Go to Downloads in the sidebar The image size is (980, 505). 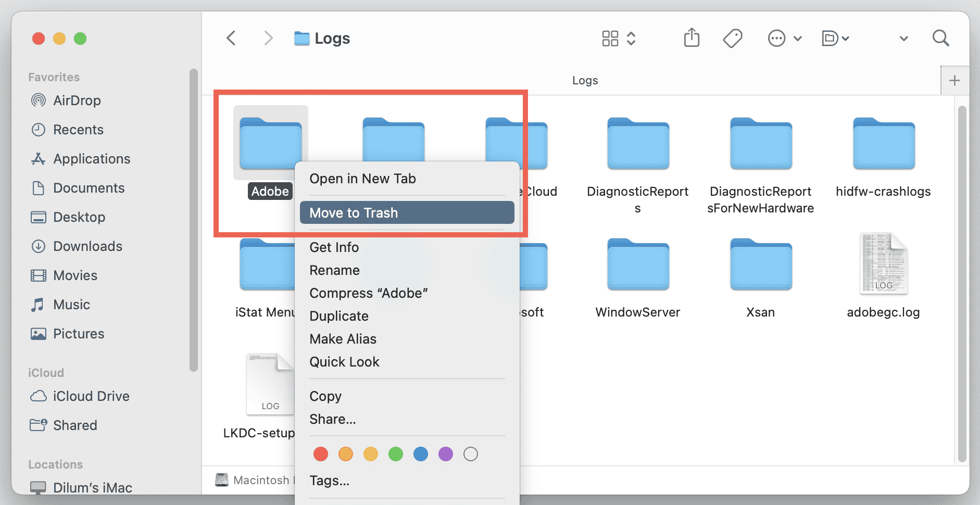(x=87, y=246)
